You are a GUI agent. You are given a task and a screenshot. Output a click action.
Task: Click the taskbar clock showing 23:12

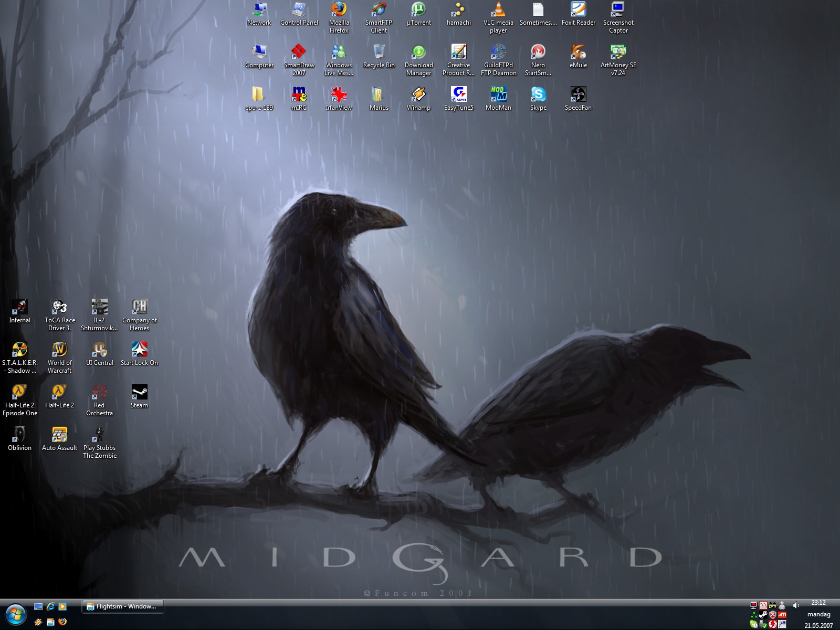point(818,603)
